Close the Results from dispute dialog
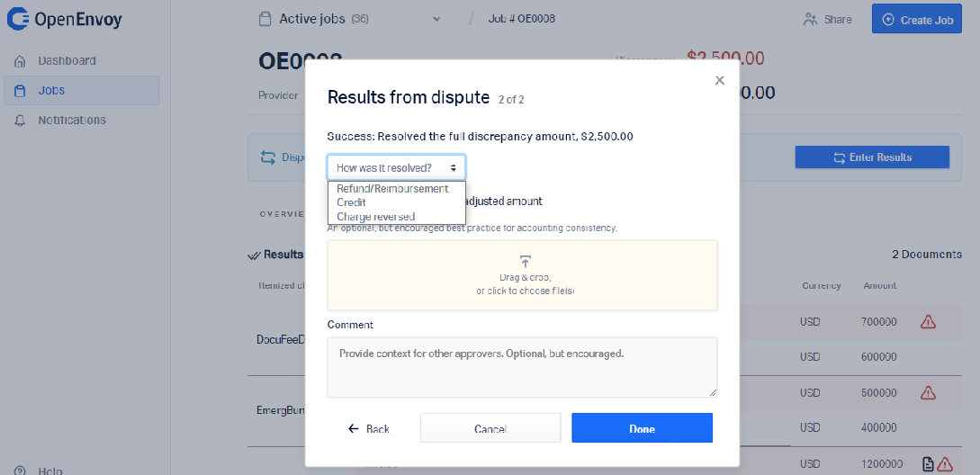Image resolution: width=980 pixels, height=475 pixels. pos(719,80)
